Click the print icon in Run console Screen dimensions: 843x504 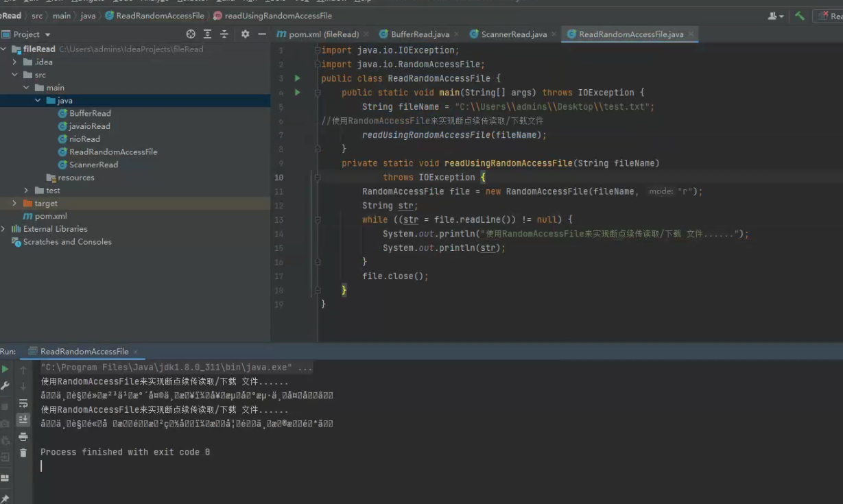tap(23, 437)
